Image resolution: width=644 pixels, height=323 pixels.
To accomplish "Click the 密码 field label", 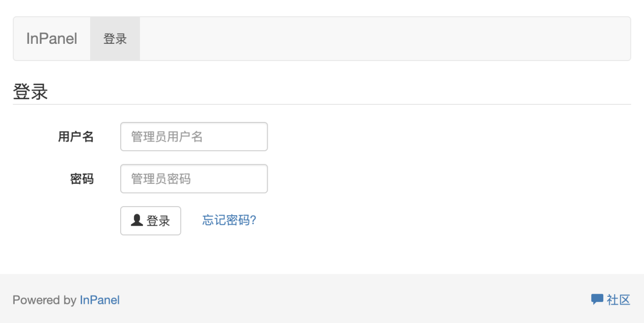I will [82, 179].
